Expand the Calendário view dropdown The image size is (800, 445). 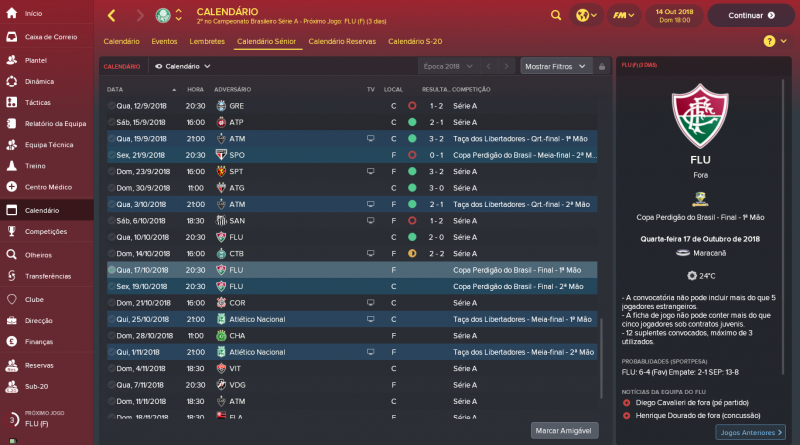(183, 66)
